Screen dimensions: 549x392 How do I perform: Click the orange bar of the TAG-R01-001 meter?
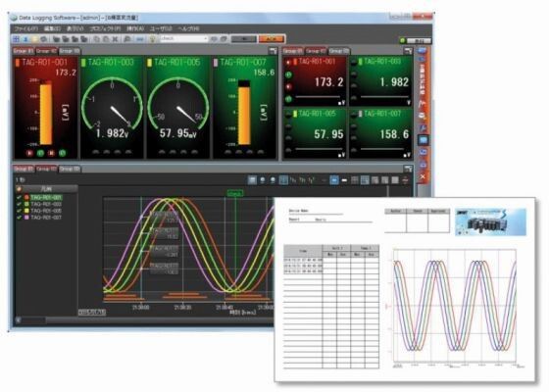point(46,114)
